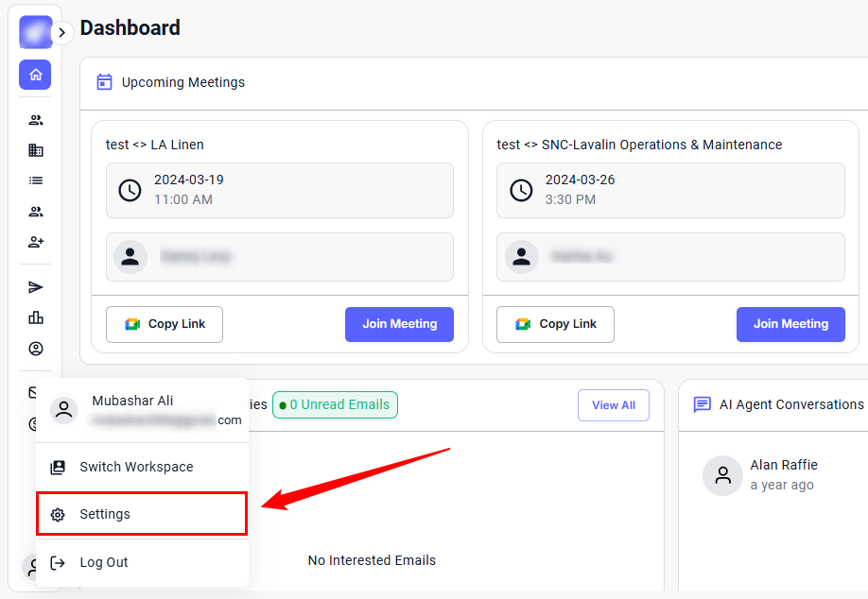Screen dimensions: 868x599
Task: Select Switch Workspace from the menu
Action: tap(135, 467)
